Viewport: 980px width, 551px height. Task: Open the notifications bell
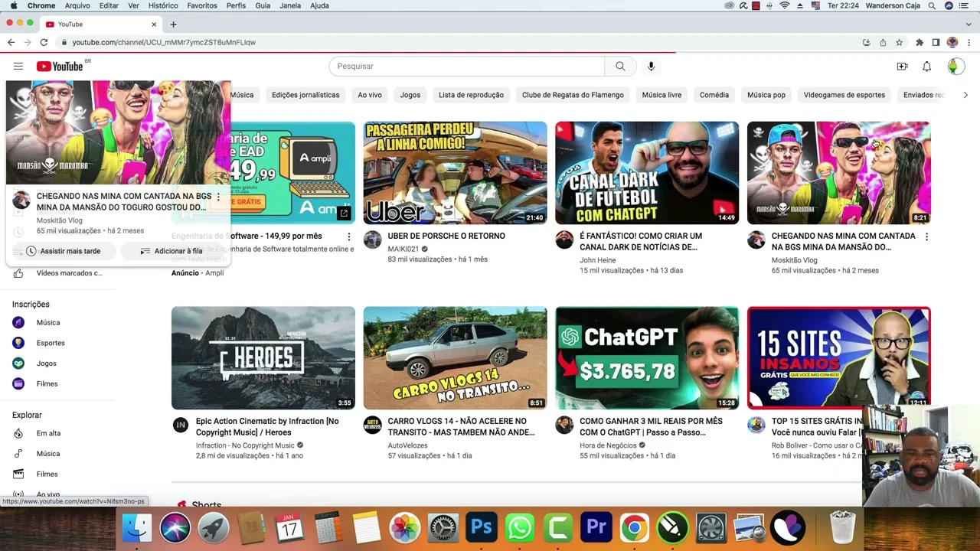click(x=926, y=67)
